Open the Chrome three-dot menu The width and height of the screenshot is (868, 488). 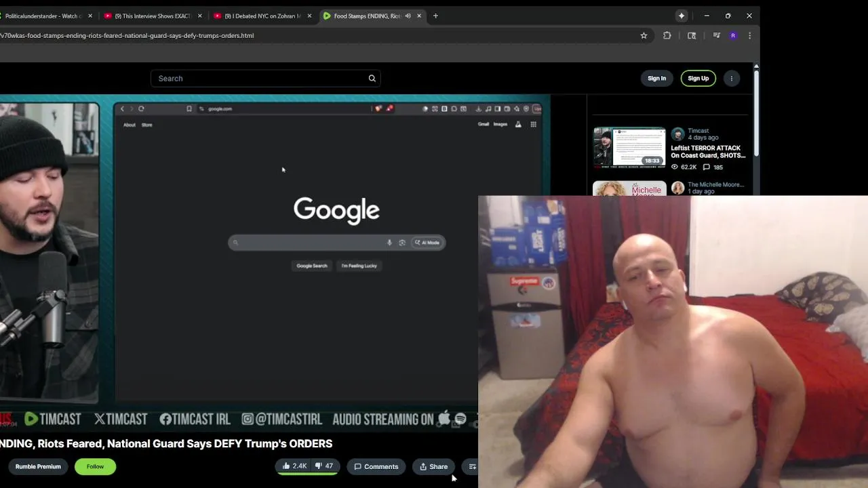pos(749,35)
